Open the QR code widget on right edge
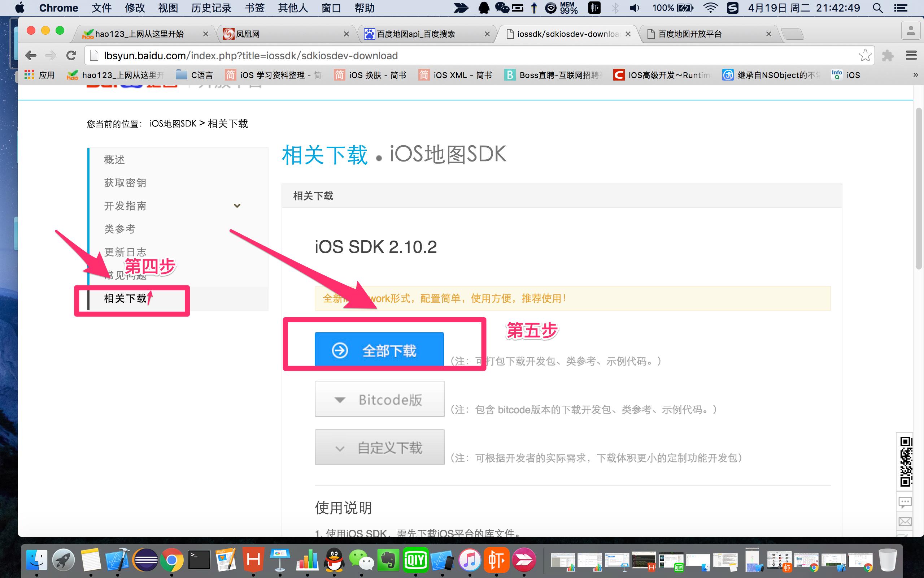Screen dimensions: 924x578 click(905, 462)
